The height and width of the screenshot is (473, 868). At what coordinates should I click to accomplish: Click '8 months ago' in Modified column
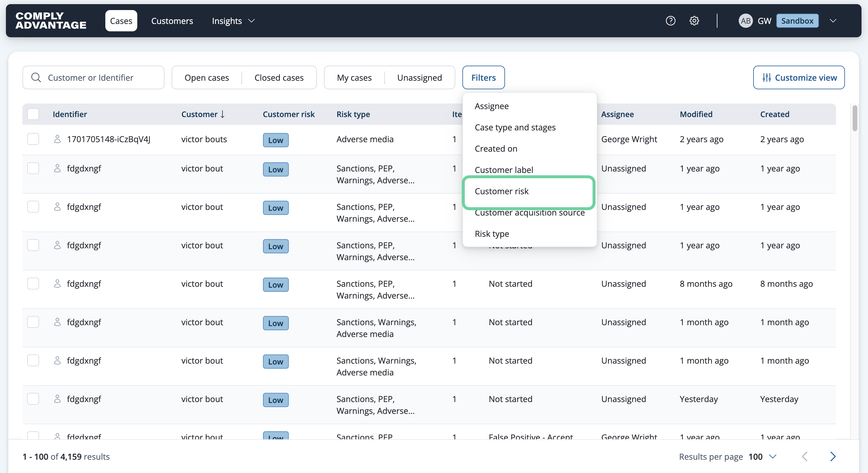pos(706,284)
